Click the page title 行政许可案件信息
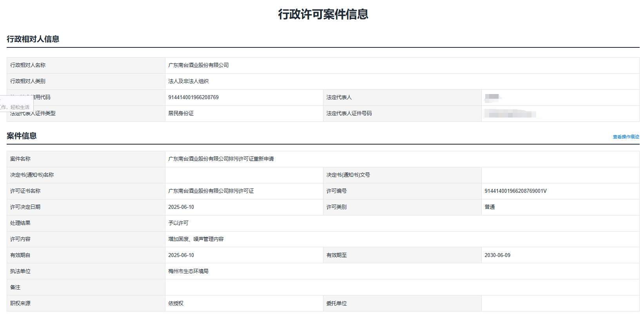This screenshot has height=315, width=644. point(323,14)
